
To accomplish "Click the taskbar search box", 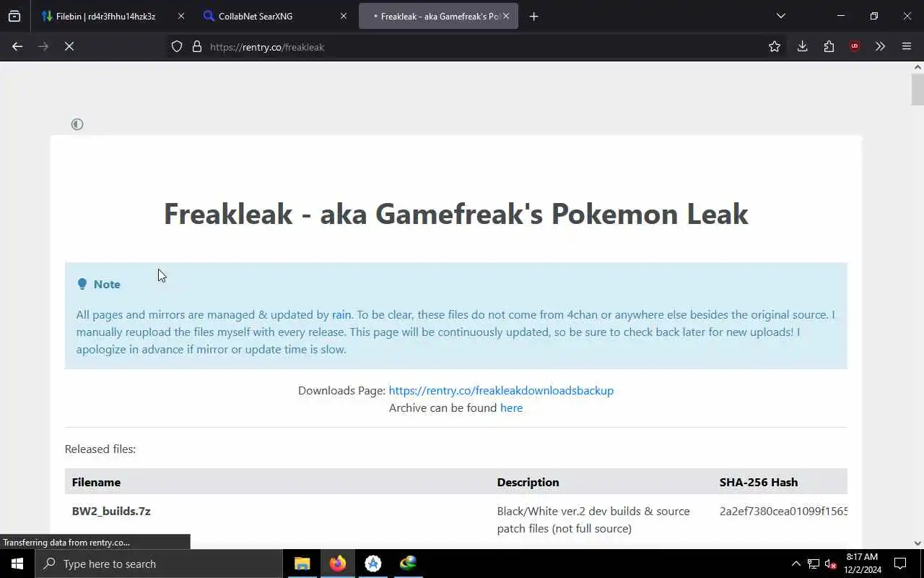I will [x=159, y=564].
